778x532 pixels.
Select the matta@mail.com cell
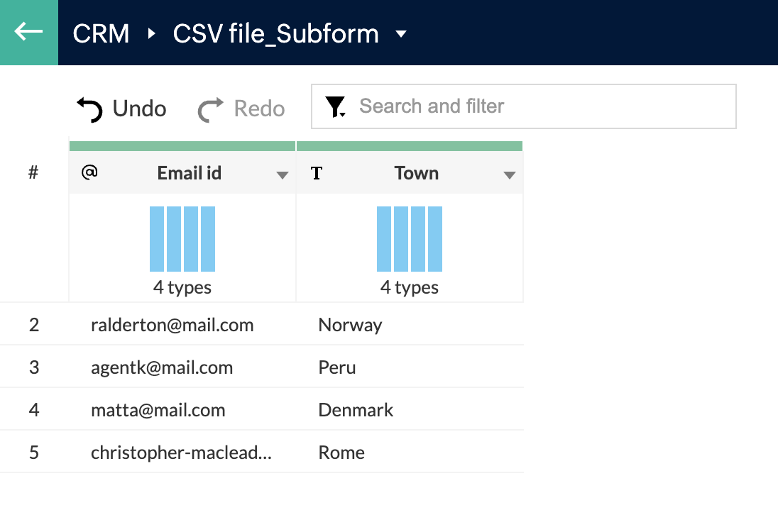pyautogui.click(x=182, y=410)
